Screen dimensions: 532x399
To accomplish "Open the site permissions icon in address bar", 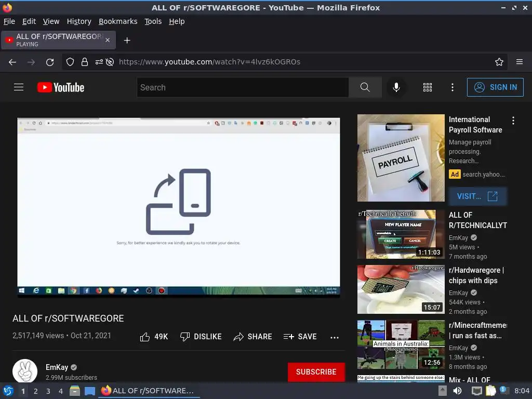I will coord(99,62).
